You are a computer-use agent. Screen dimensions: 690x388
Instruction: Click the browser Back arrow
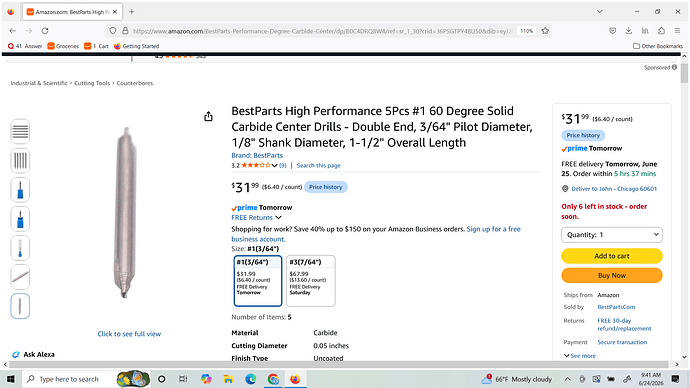pyautogui.click(x=12, y=31)
